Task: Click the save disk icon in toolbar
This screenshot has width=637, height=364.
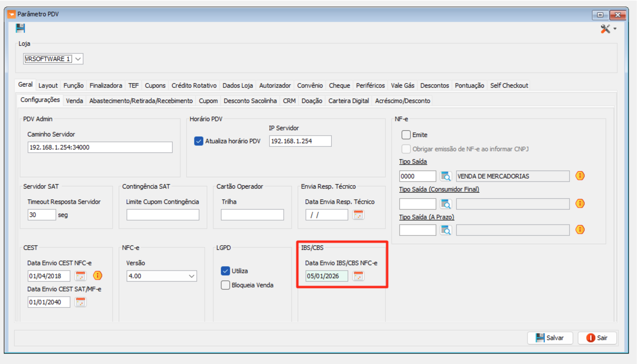Action: tap(20, 28)
